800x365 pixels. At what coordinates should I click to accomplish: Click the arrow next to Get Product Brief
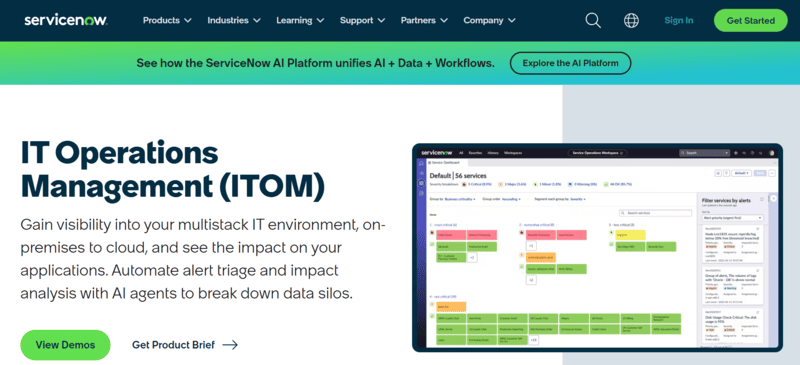[x=230, y=345]
